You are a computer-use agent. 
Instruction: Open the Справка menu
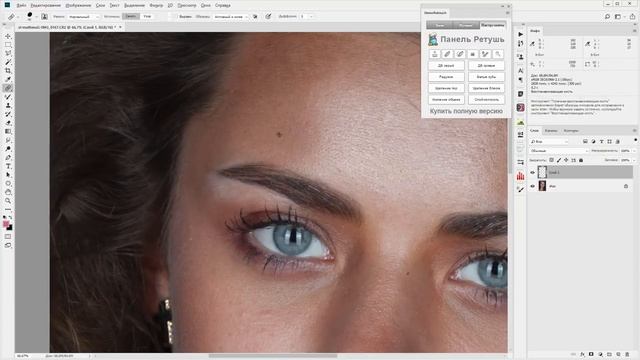click(x=223, y=5)
